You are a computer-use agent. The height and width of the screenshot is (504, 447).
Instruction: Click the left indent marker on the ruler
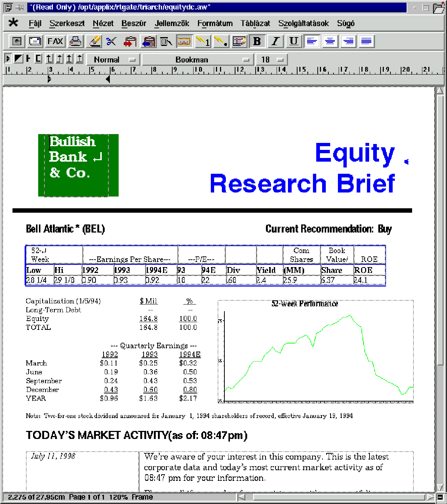coord(49,79)
